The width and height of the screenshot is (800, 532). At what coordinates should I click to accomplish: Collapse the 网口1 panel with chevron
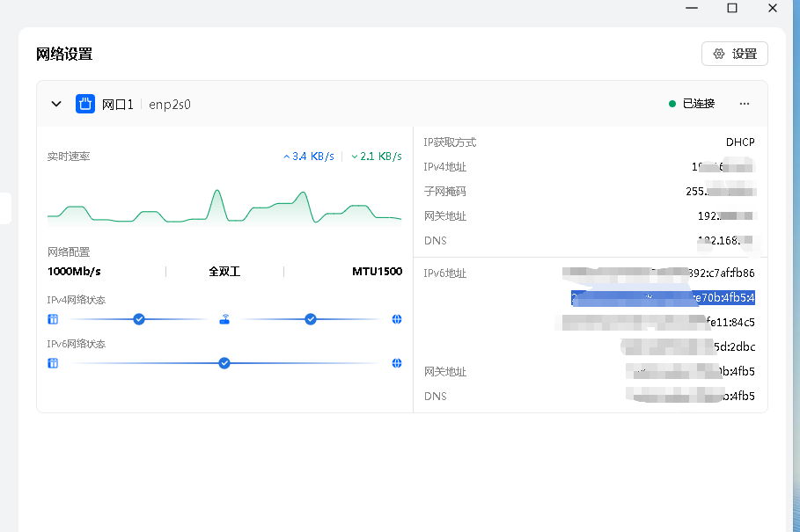56,104
